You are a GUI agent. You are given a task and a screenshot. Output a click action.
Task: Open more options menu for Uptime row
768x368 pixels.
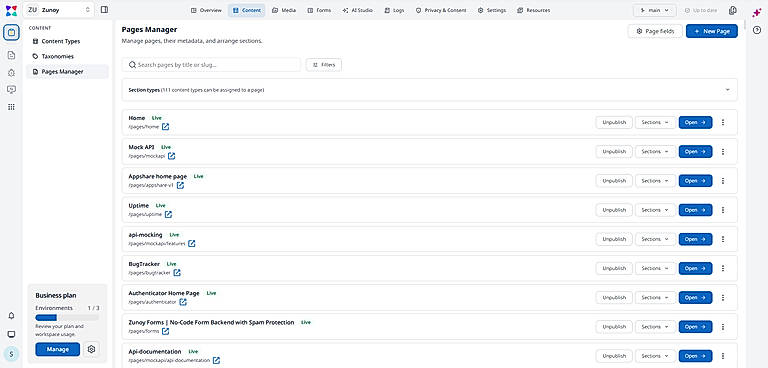[723, 210]
